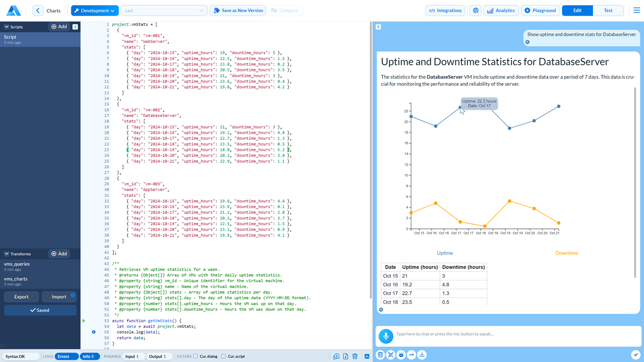This screenshot has width=644, height=362.
Task: Click the microphone icon to dictate a message
Action: pyautogui.click(x=386, y=334)
